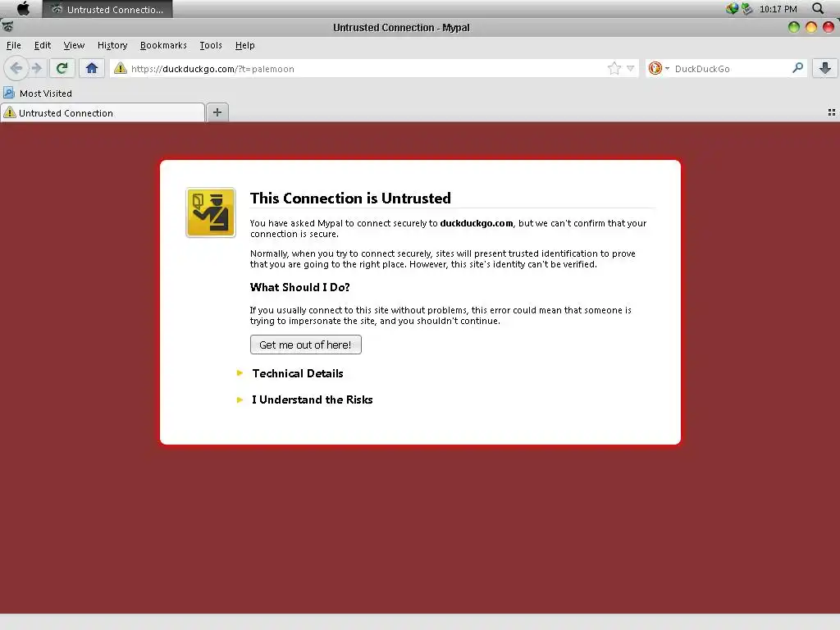Click the warning icon in address bar
Image resolution: width=840 pixels, height=630 pixels.
click(121, 68)
